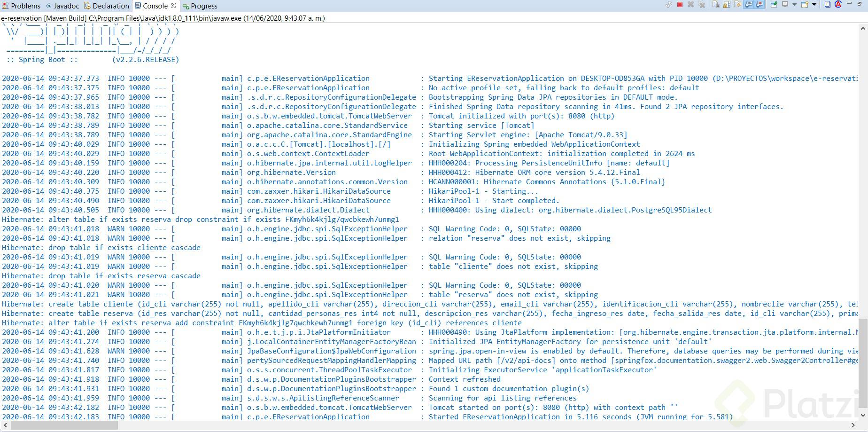Screen dimensions: 868x432
Task: Click 'relation "reserva" does not exist, skipping' warning
Action: (x=519, y=238)
